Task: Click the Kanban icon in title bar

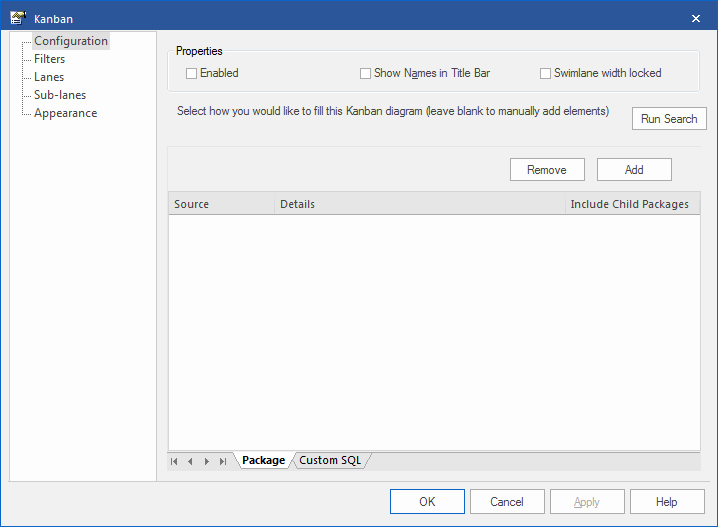Action: [17, 18]
